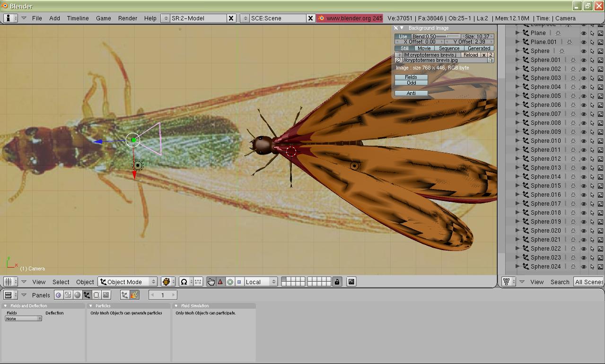Click the current frame number field

point(163,295)
